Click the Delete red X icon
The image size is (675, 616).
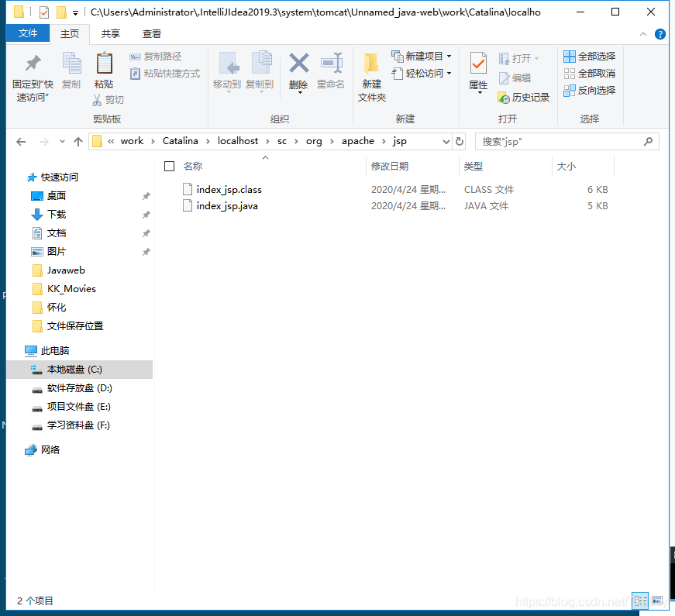point(299,64)
